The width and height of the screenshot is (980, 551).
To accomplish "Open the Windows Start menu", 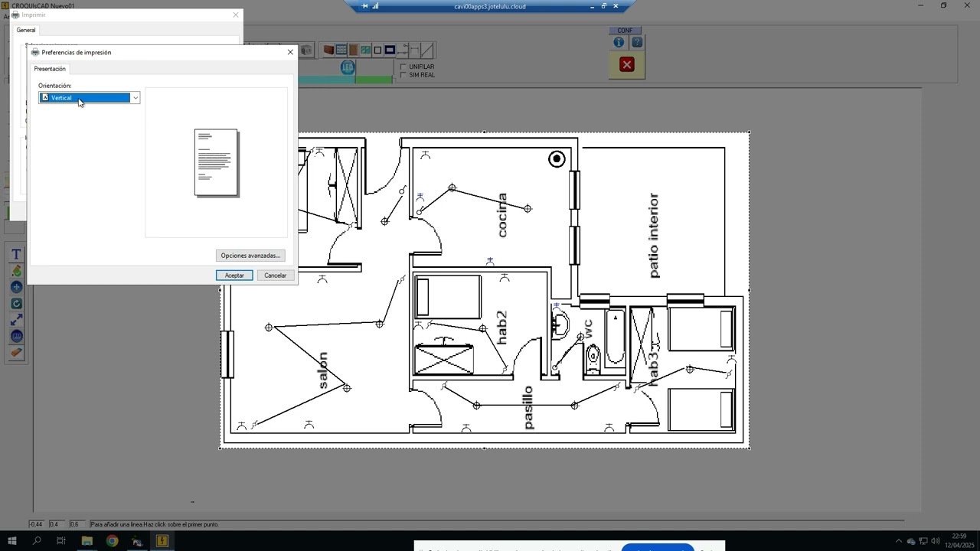I will coord(13,541).
